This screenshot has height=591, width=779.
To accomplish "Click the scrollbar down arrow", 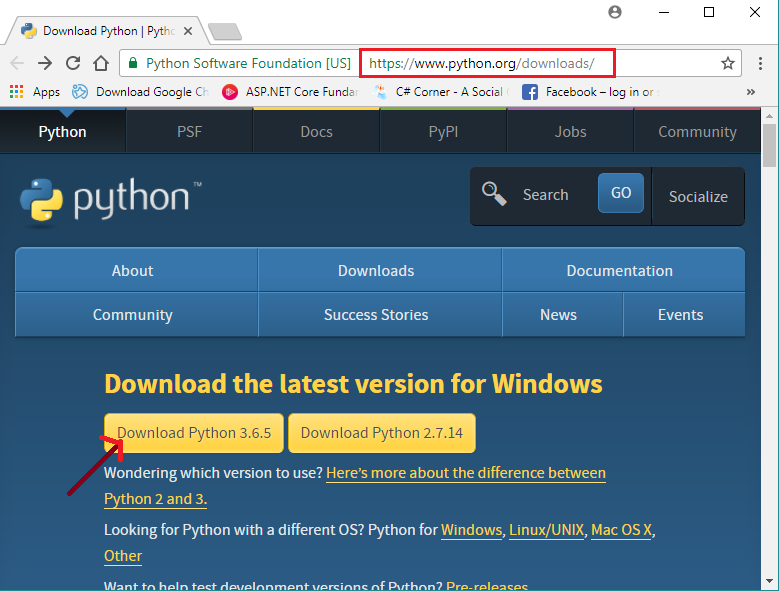I will pyautogui.click(x=770, y=580).
